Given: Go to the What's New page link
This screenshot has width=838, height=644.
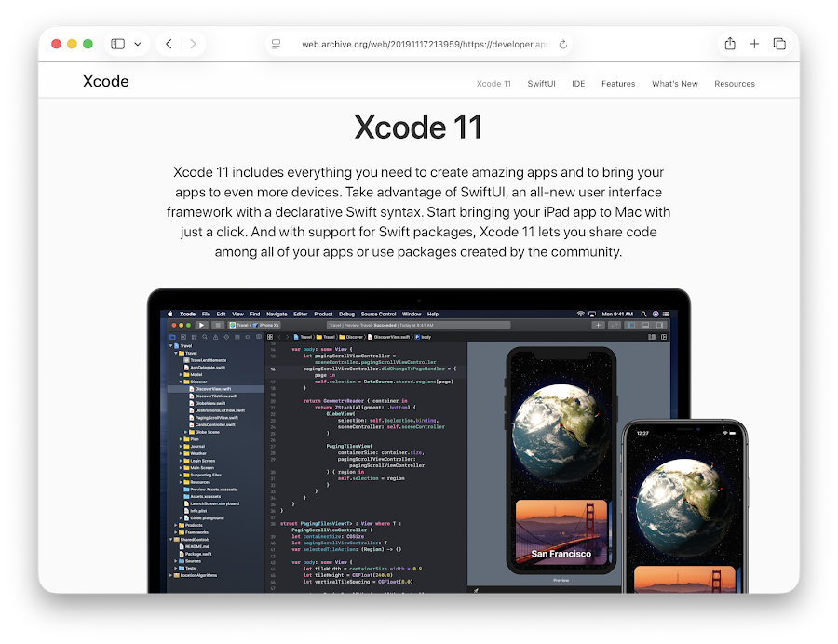Looking at the screenshot, I should pos(674,84).
